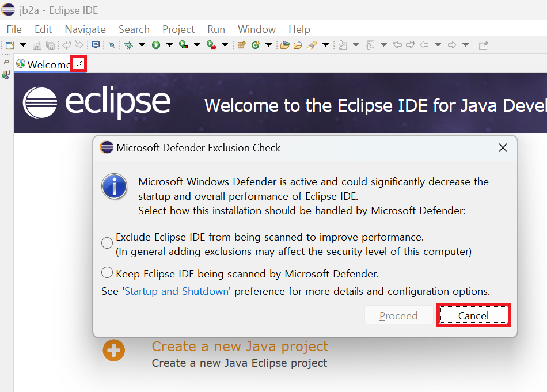547x392 pixels.
Task: Expand the Next Annotation dropdown arrow
Action: [x=356, y=45]
